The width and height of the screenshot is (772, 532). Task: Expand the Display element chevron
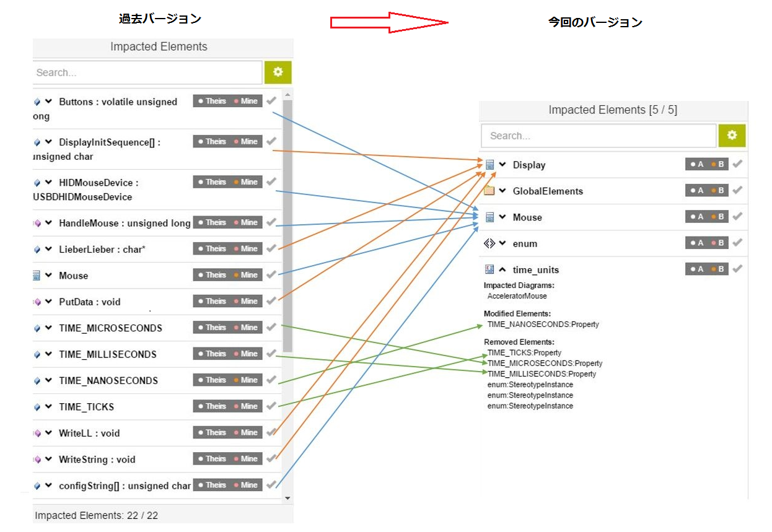tap(502, 165)
